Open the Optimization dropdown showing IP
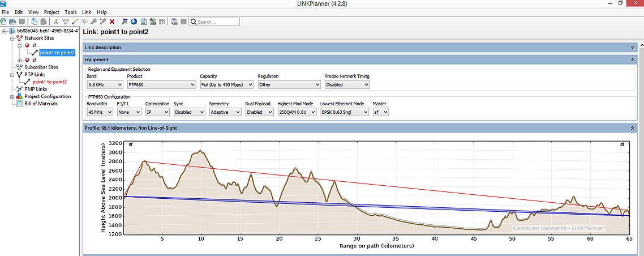The width and height of the screenshot is (644, 256). tap(157, 112)
